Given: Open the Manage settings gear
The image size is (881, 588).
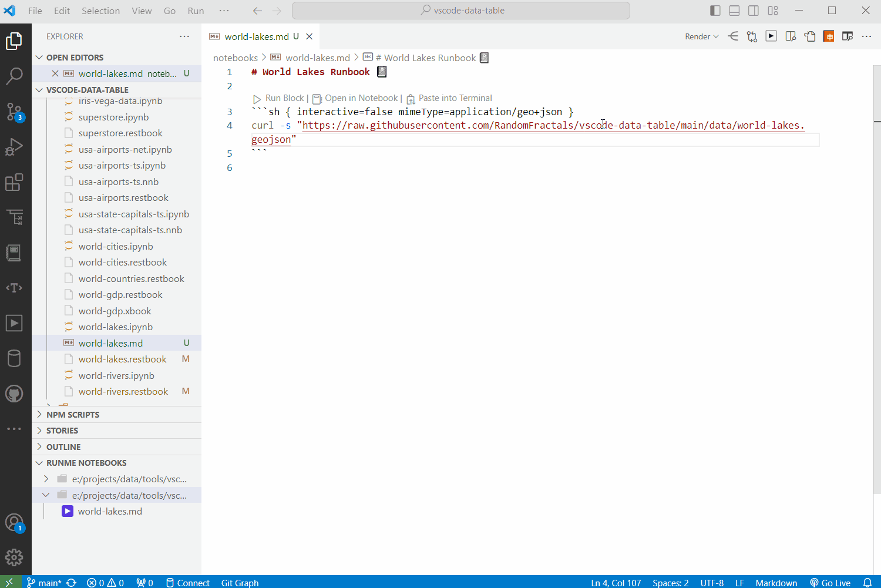Looking at the screenshot, I should tap(14, 557).
